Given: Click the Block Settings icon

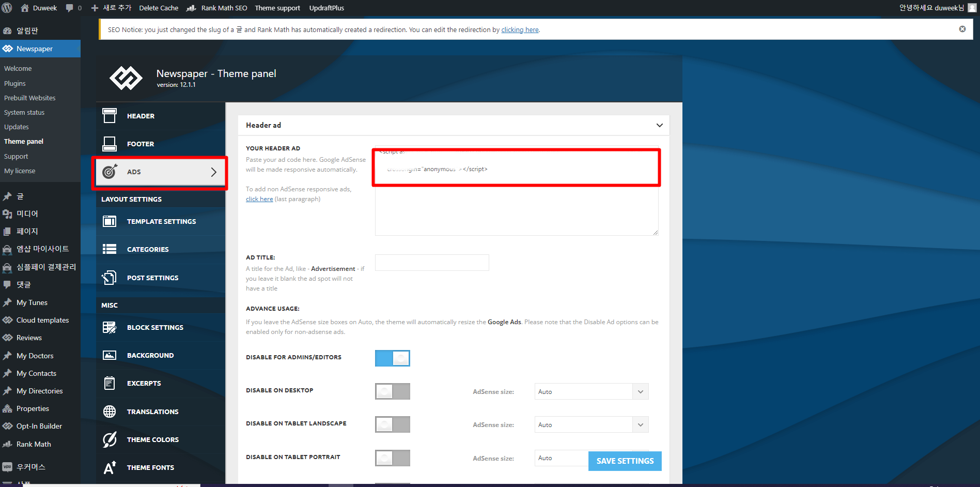Looking at the screenshot, I should pos(110,327).
